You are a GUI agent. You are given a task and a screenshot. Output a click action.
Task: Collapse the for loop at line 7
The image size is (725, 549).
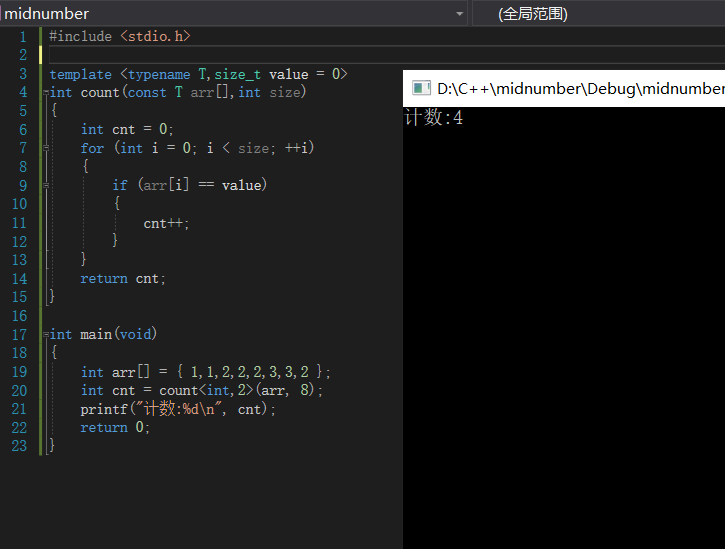click(x=46, y=148)
